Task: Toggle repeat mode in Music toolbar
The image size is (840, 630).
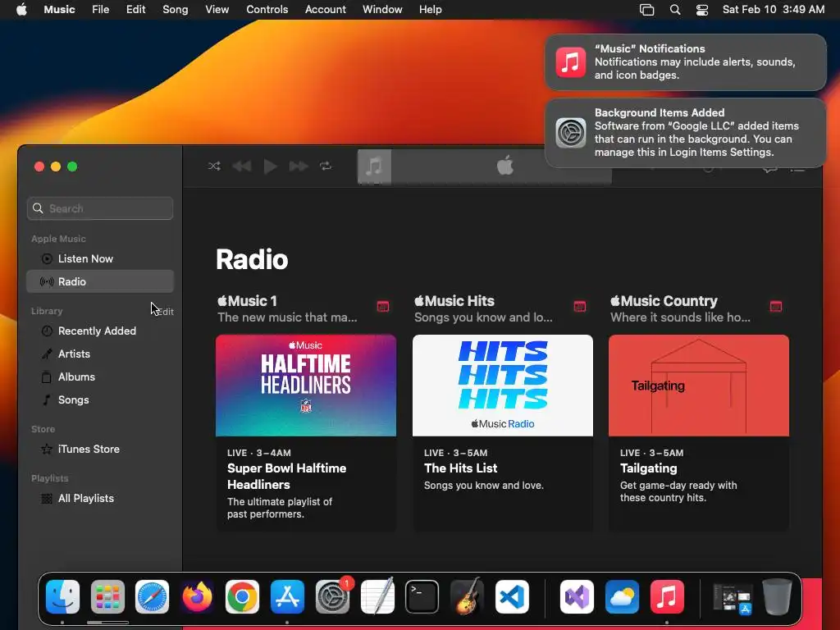Action: pyautogui.click(x=326, y=166)
